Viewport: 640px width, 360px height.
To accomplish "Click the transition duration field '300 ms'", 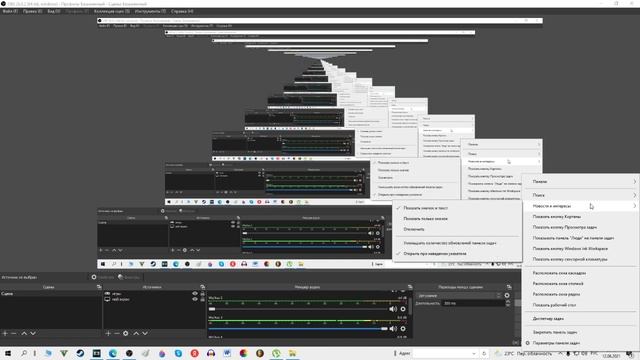I will pyautogui.click(x=473, y=303).
